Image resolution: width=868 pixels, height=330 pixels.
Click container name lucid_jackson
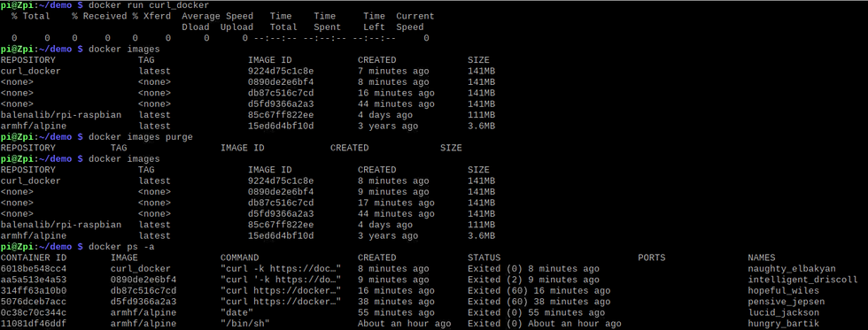pos(783,312)
